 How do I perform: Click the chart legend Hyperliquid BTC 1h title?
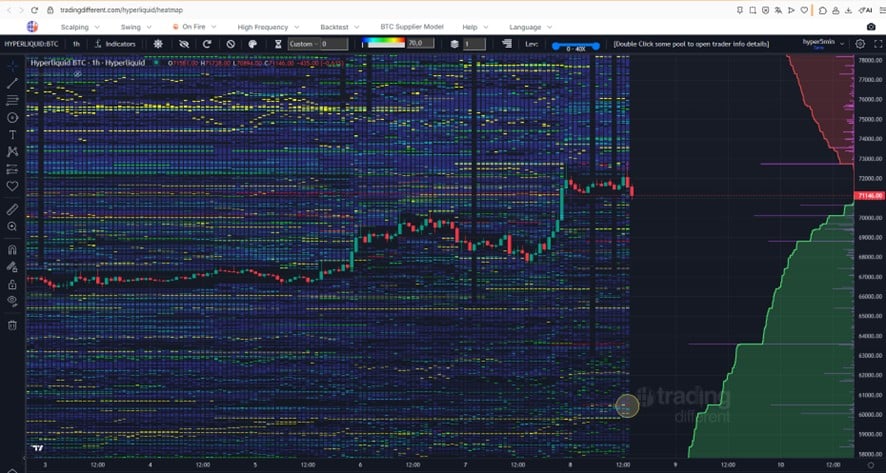click(88, 63)
